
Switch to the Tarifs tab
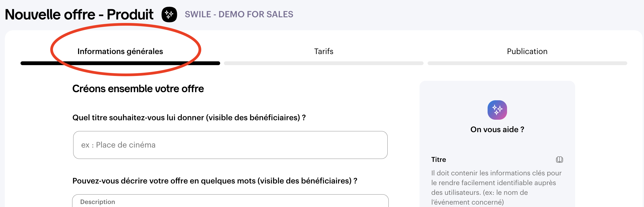324,51
